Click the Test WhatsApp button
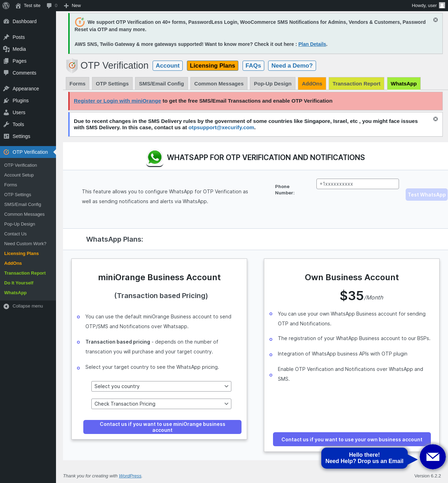The height and width of the screenshot is (483, 448). (427, 195)
